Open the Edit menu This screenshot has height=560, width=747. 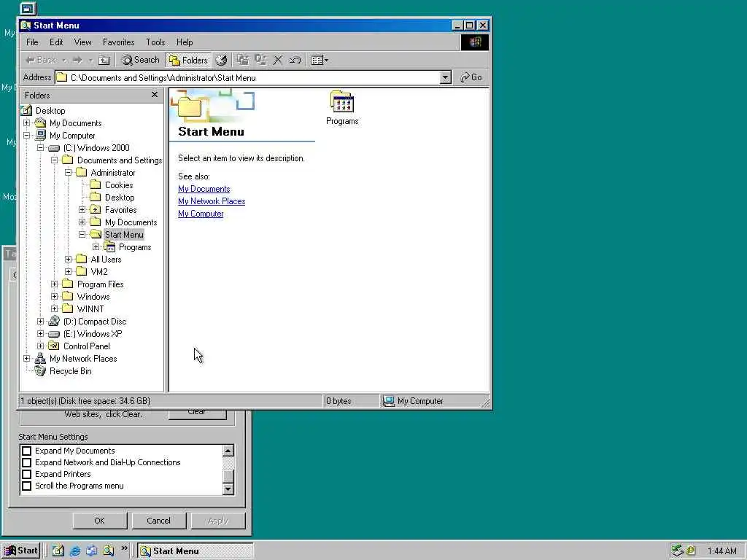(x=56, y=42)
